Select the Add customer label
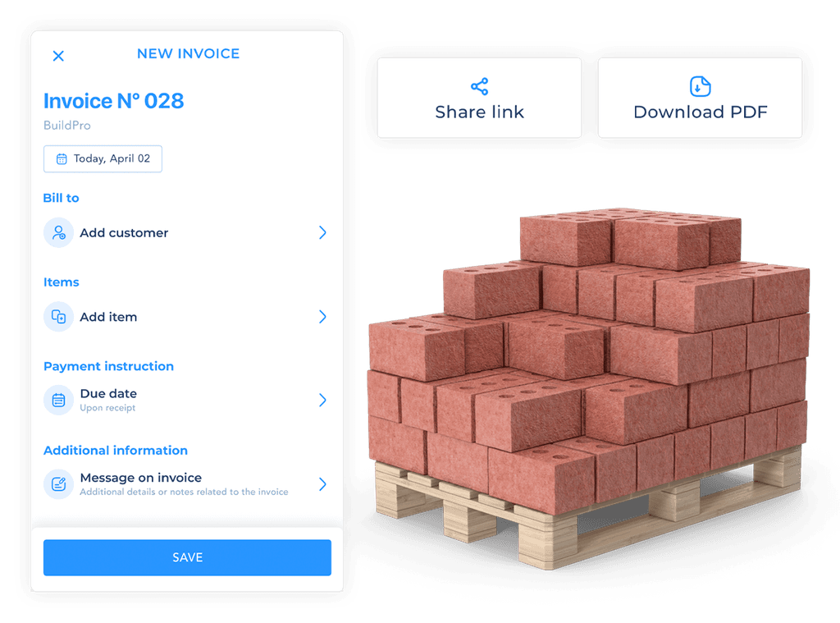 (125, 232)
